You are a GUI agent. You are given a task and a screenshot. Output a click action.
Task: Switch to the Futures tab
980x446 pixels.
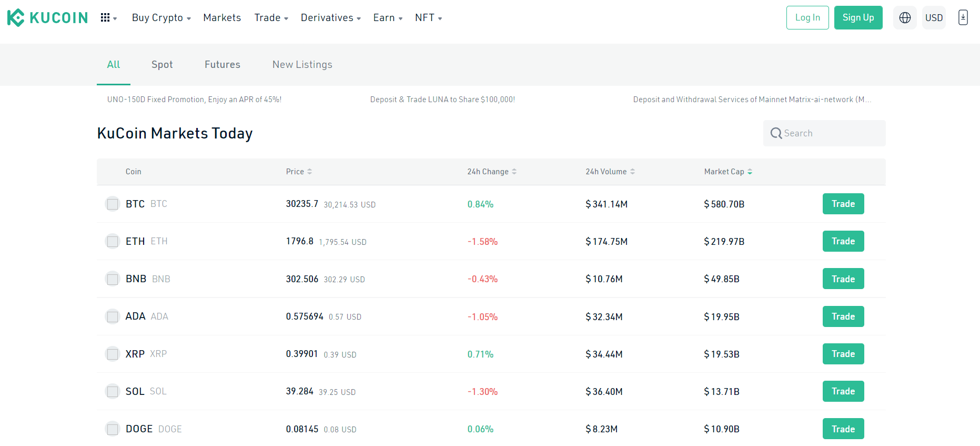pos(223,64)
